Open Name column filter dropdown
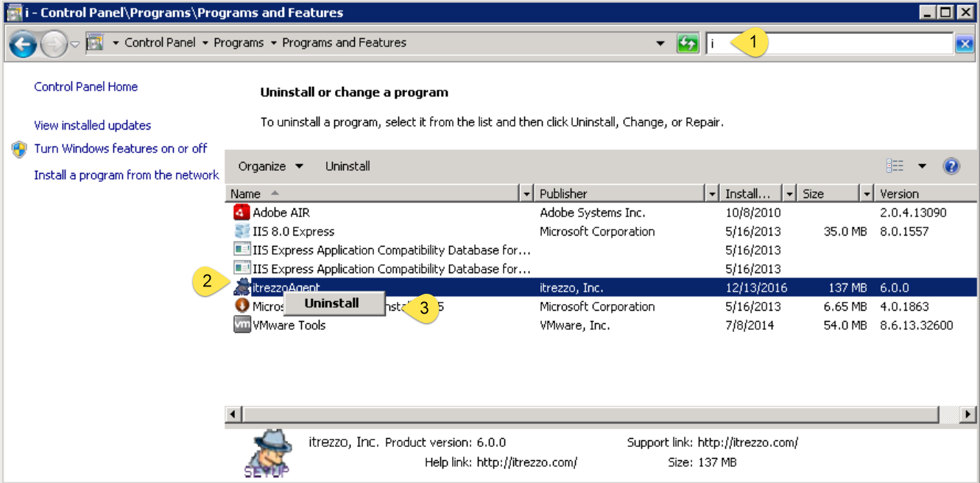This screenshot has height=483, width=980. click(526, 194)
